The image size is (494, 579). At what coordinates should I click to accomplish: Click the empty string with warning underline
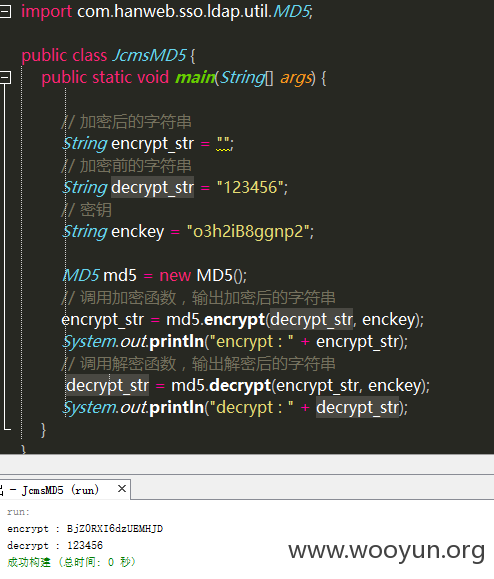tap(224, 144)
